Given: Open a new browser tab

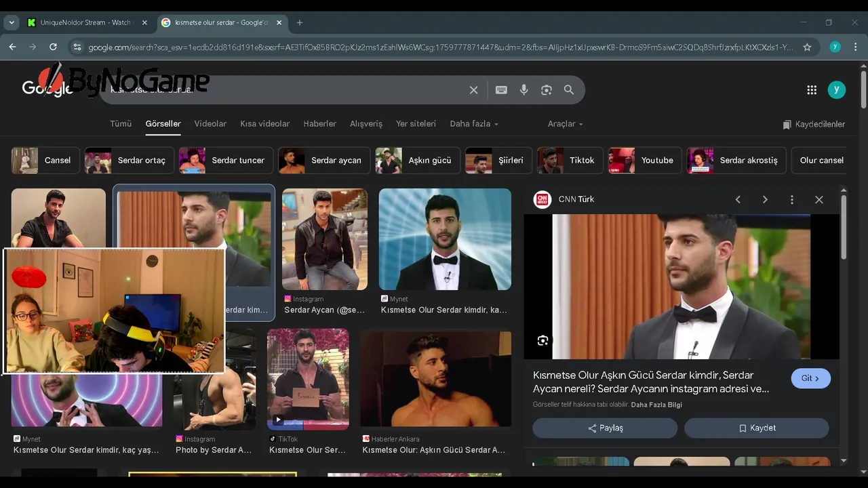Looking at the screenshot, I should click(300, 22).
